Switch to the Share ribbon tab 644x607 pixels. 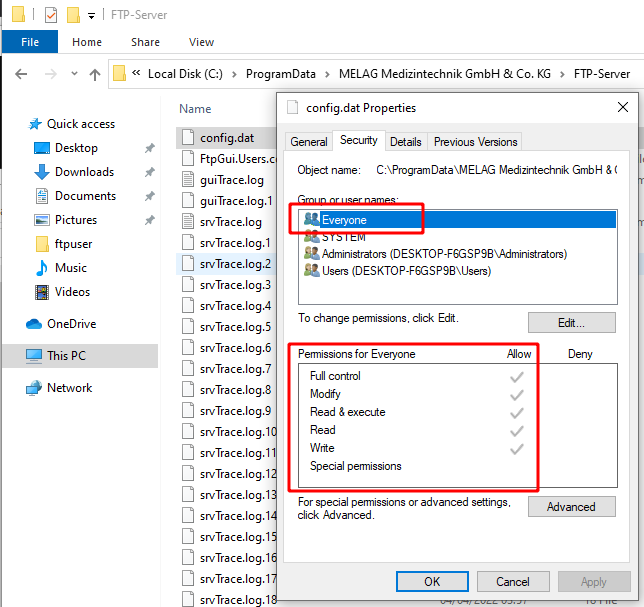(x=145, y=42)
